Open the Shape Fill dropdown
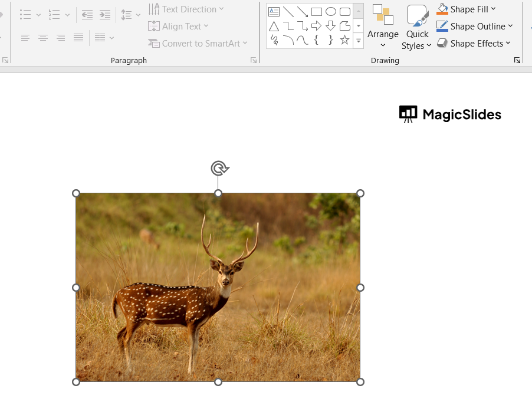Viewport: 532px width, 412px height. coord(493,9)
